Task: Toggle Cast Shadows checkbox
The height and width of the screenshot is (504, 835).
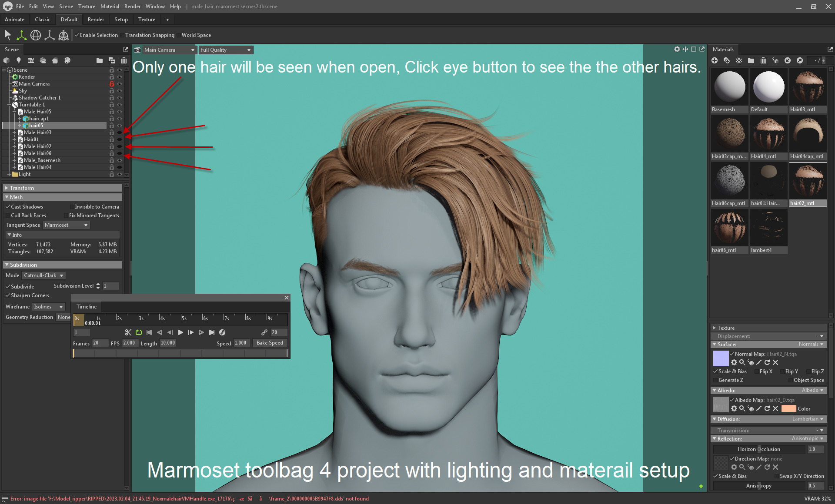Action: (8, 207)
